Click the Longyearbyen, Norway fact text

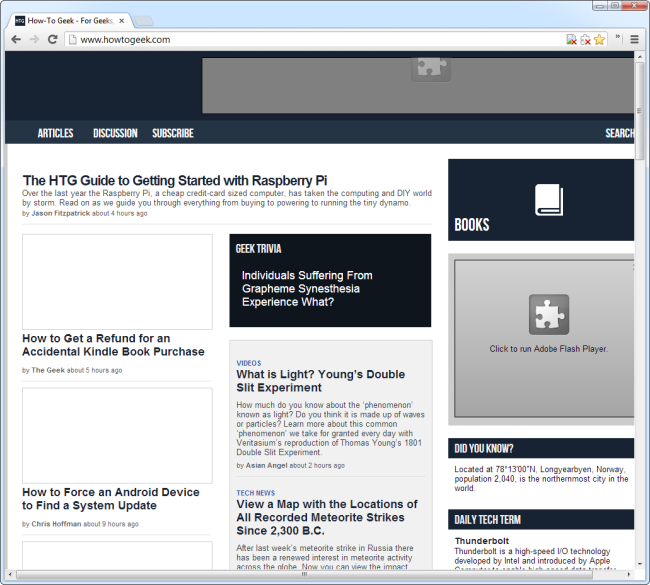pyautogui.click(x=541, y=479)
